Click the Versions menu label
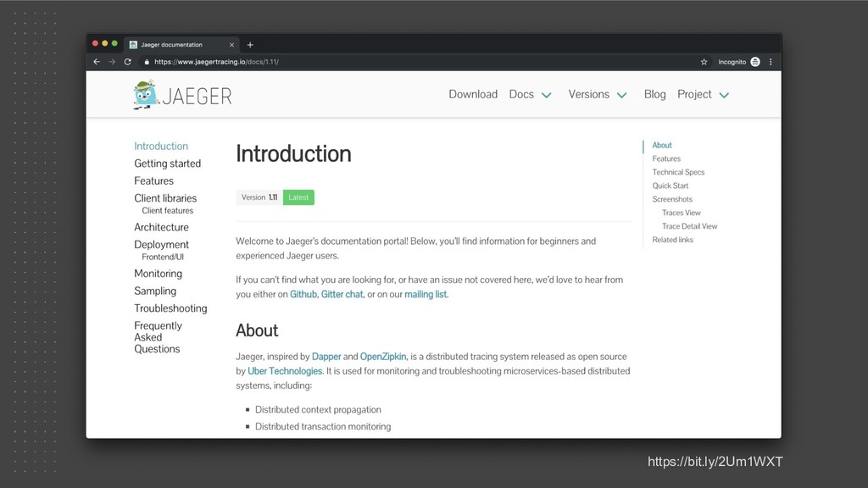The image size is (868, 488). (x=589, y=95)
